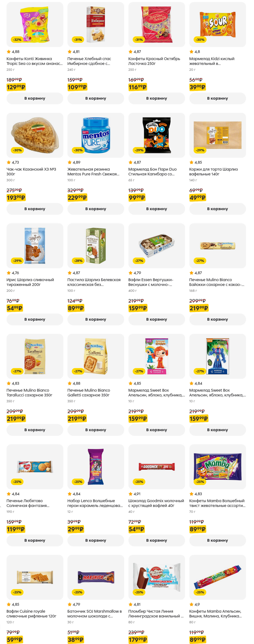Open Essen wafers product image
Image resolution: width=254 pixels, height=644 pixels.
pos(156,245)
